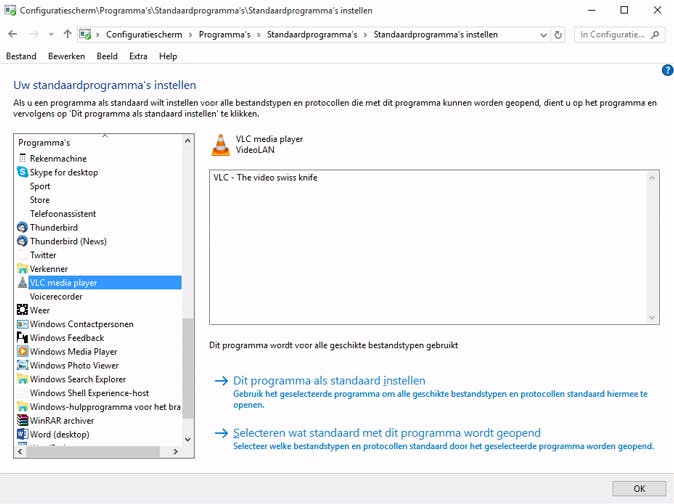Click the VLC cone icon in list

coord(22,283)
